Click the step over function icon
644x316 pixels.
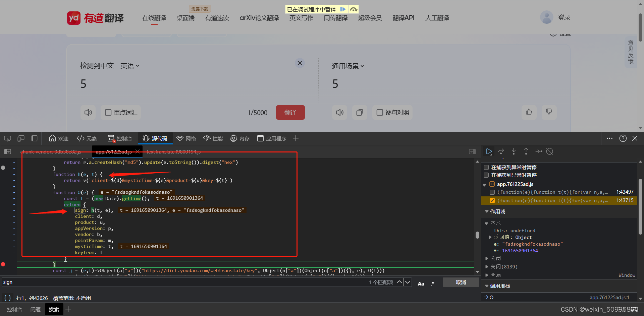[x=501, y=151]
